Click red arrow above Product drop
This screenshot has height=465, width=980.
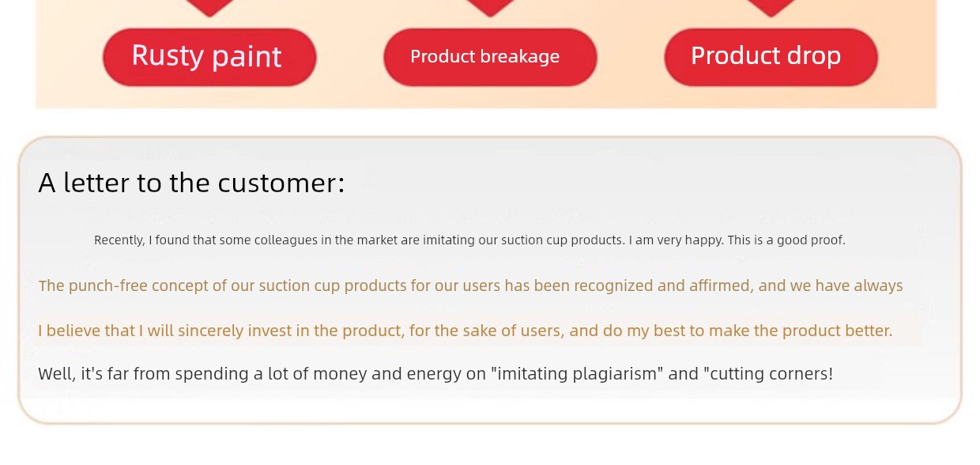771,8
